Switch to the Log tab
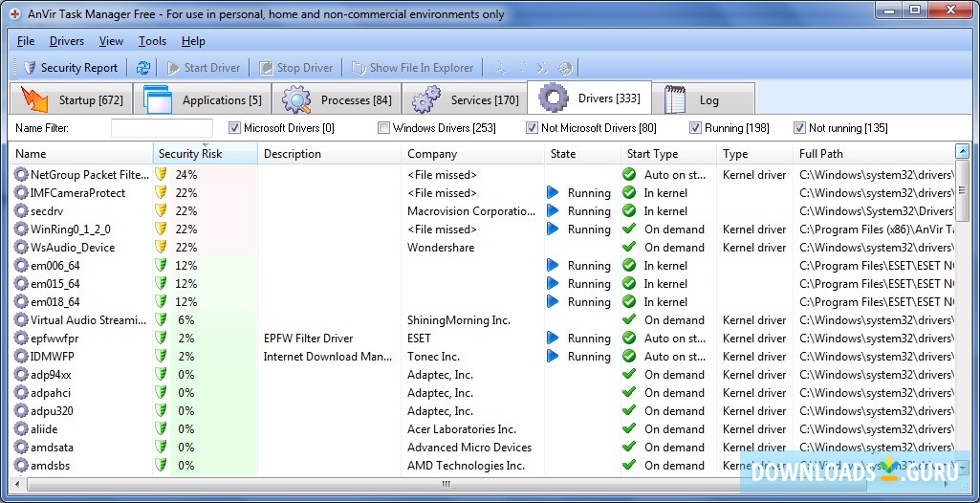The height and width of the screenshot is (503, 980). 704,99
